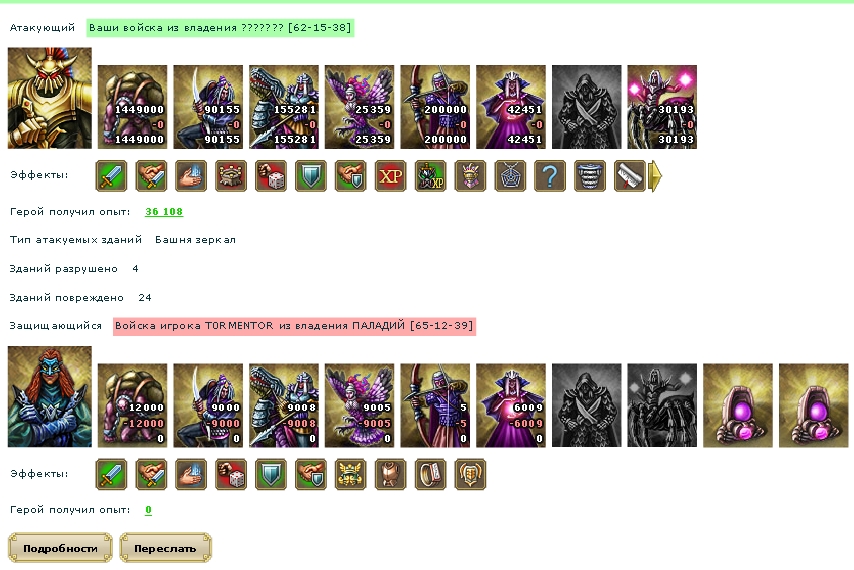Click the defender's golden crest effect icon
Image resolution: width=854 pixels, height=570 pixels.
pyautogui.click(x=350, y=474)
